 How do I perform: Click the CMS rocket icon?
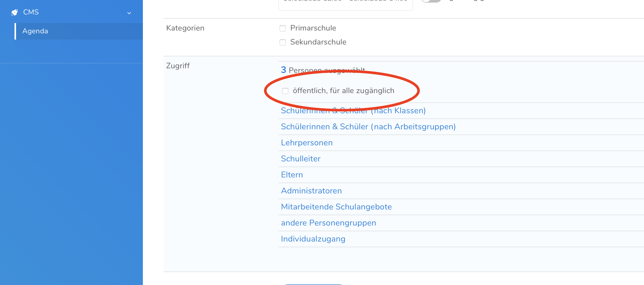14,12
